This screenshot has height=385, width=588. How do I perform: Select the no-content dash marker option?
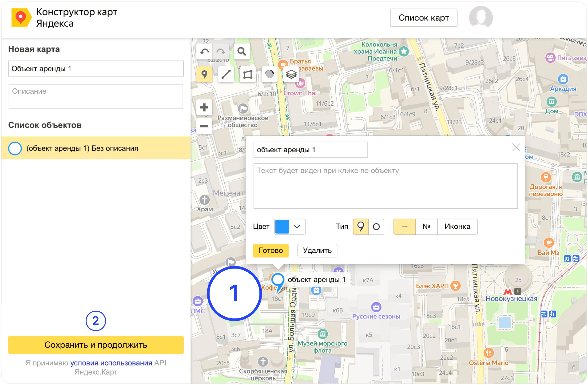[405, 226]
